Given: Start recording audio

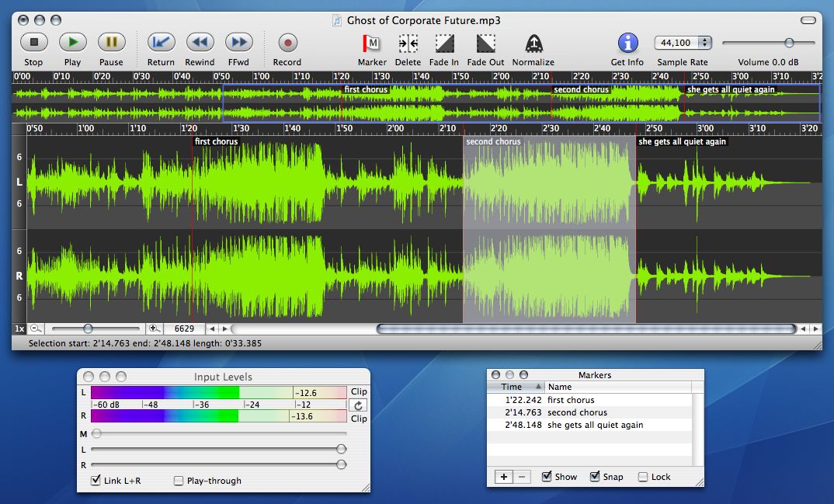Looking at the screenshot, I should coord(287,43).
